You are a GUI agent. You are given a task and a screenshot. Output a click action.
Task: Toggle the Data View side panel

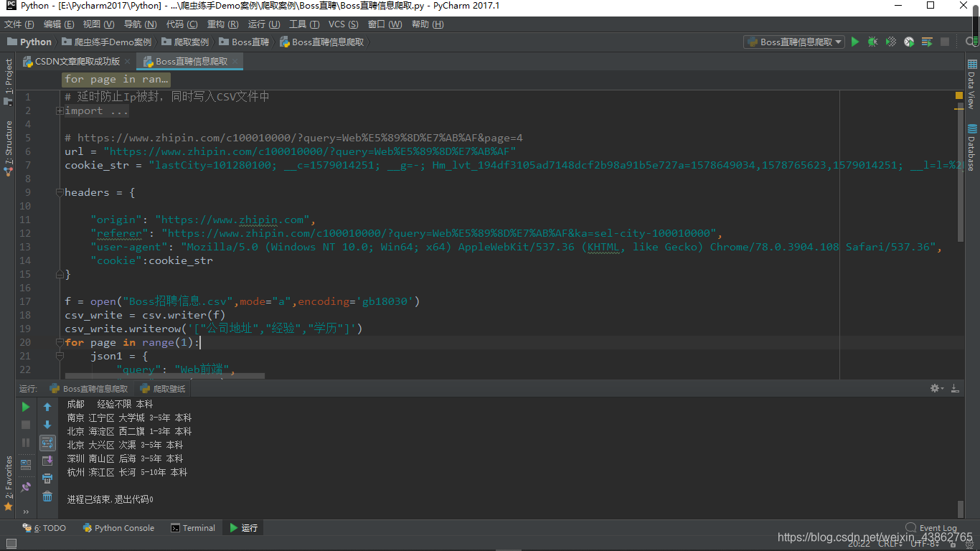(972, 84)
